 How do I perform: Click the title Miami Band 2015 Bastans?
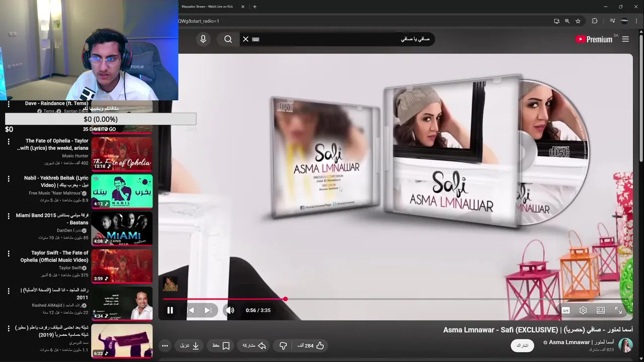(52, 219)
